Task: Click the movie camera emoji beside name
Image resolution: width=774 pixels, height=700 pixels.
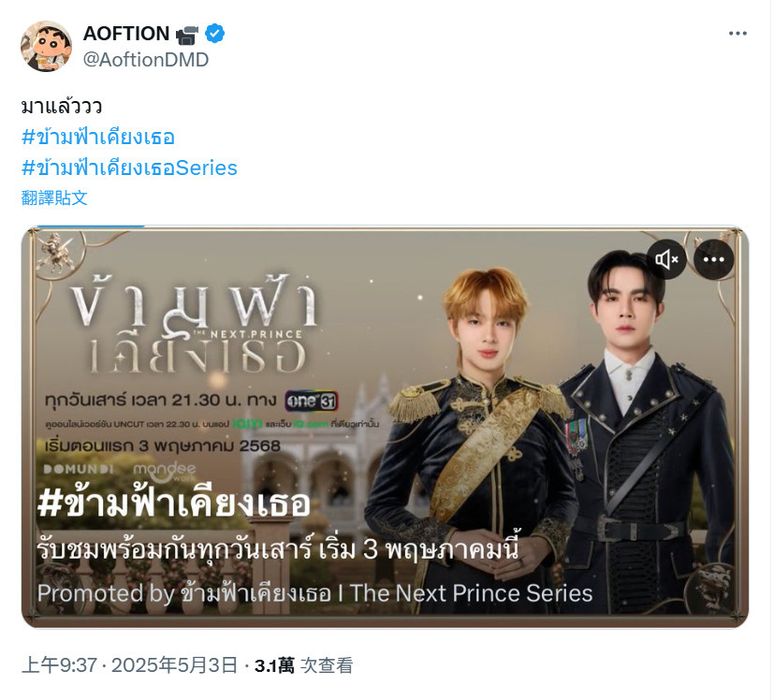Action: coord(187,35)
